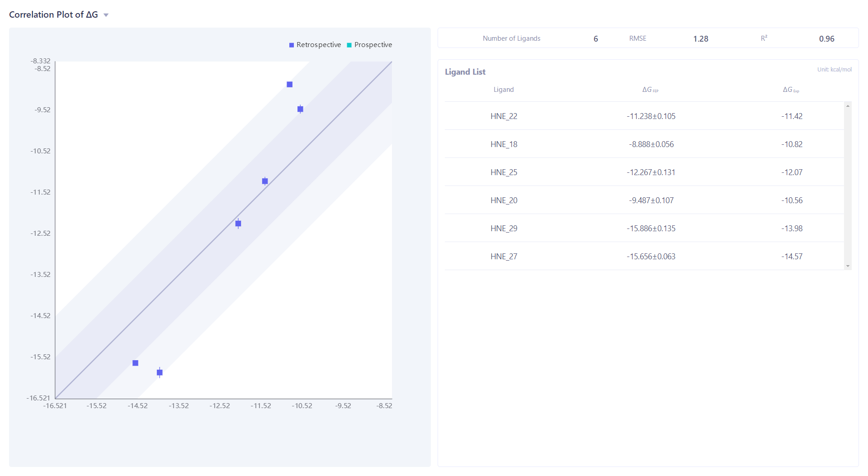Click the blue Retrospective legend square

tap(292, 45)
